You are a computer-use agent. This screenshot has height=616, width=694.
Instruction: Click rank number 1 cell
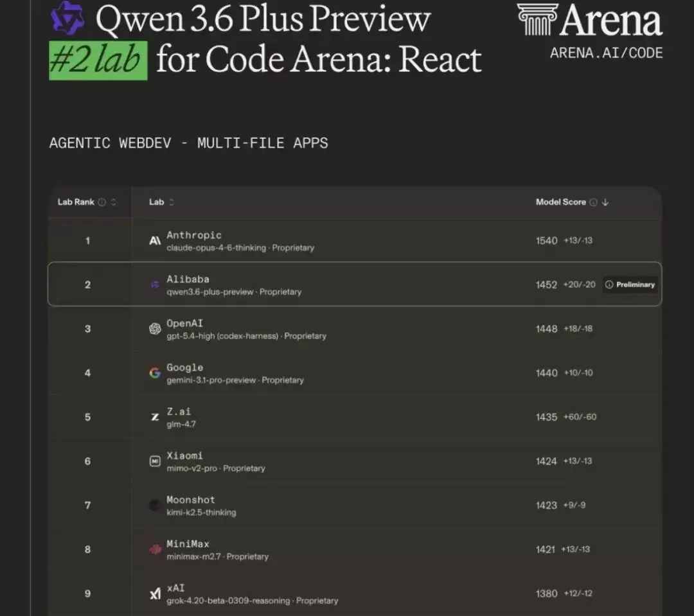pyautogui.click(x=87, y=241)
